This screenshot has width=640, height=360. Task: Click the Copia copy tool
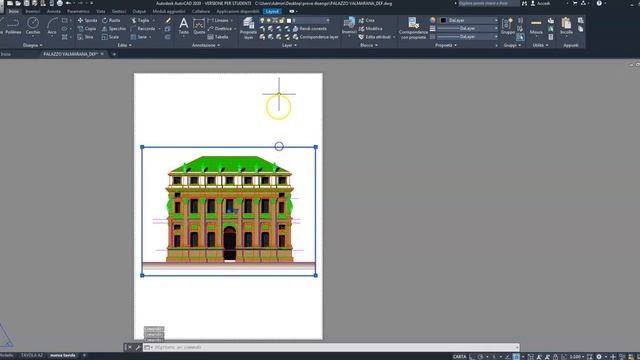click(x=87, y=29)
